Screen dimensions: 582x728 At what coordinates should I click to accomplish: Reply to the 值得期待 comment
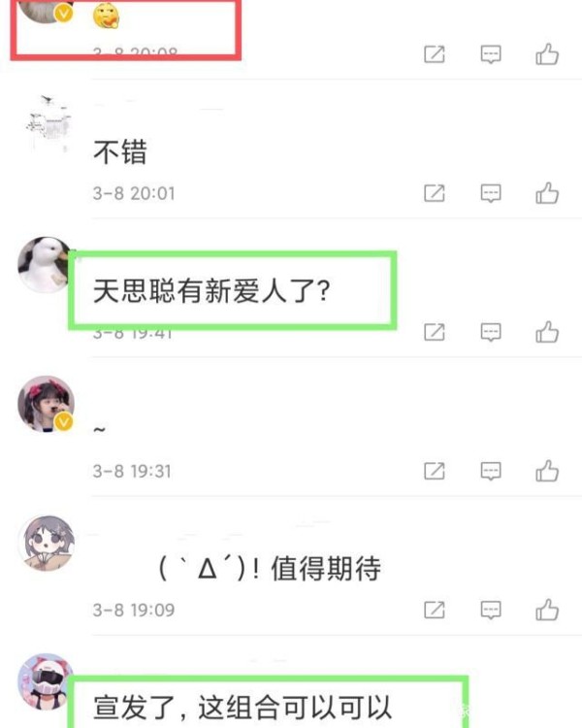pos(491,611)
